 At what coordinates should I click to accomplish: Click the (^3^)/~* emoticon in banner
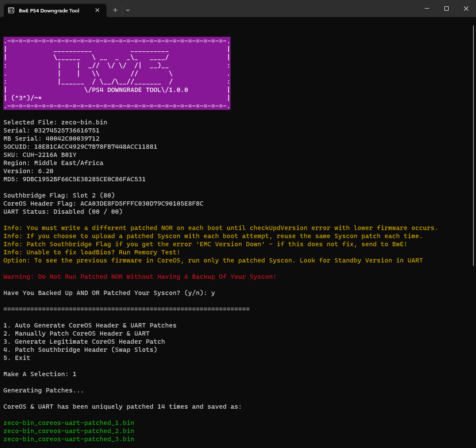tap(27, 98)
